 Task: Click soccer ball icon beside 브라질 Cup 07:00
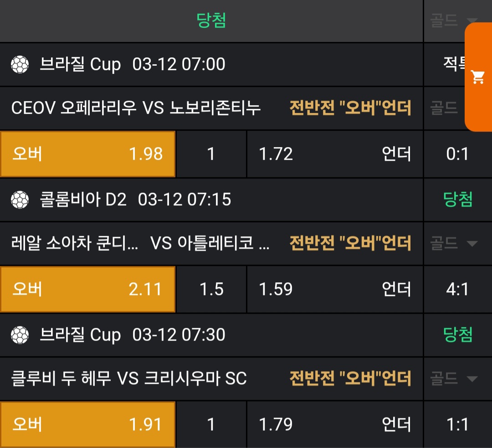point(20,65)
